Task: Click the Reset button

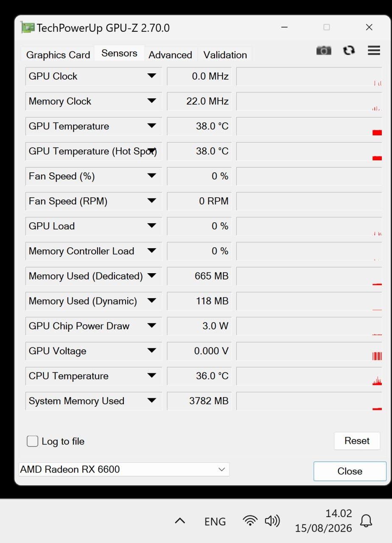Action: [357, 441]
